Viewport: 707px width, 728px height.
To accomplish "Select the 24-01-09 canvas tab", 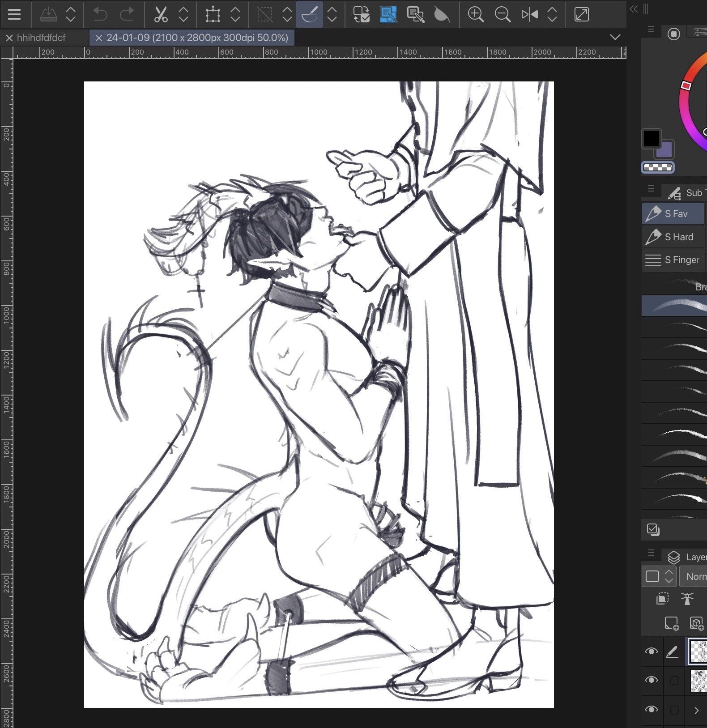I will pyautogui.click(x=197, y=38).
